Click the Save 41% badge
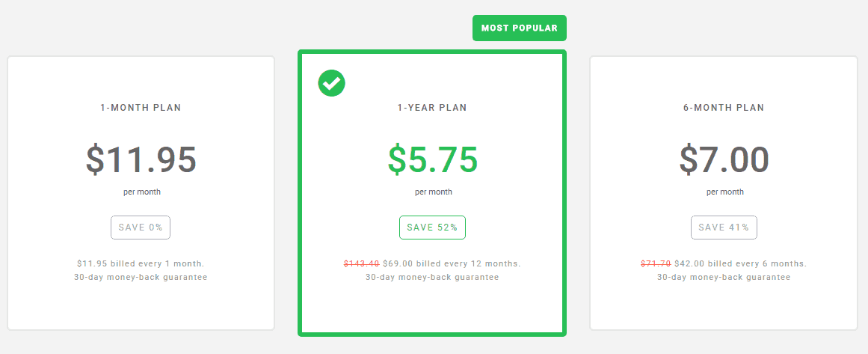Viewport: 868px width, 354px height. 724,228
